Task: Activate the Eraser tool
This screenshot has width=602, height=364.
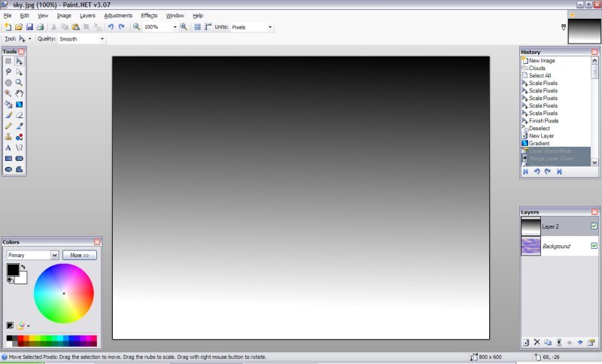Action: click(x=20, y=115)
